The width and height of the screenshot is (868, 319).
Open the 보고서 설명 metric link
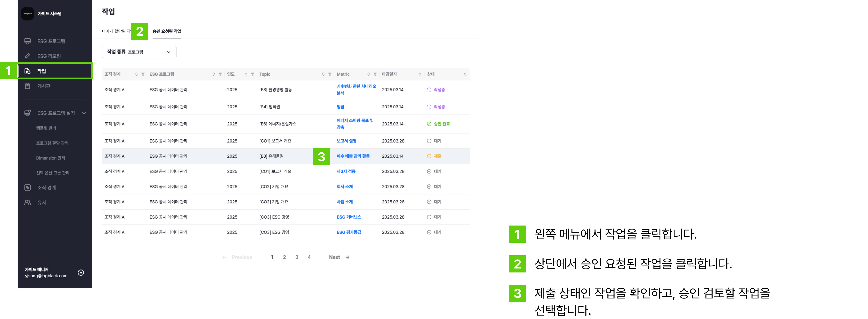point(346,141)
